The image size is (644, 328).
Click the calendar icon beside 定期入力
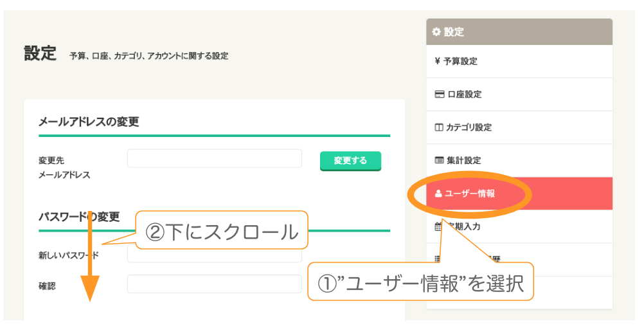point(438,226)
